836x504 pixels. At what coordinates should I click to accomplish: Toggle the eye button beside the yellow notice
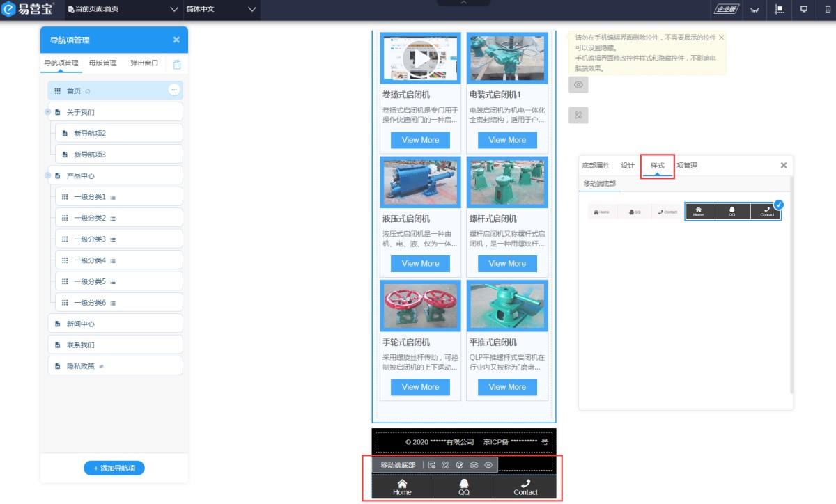pyautogui.click(x=578, y=85)
